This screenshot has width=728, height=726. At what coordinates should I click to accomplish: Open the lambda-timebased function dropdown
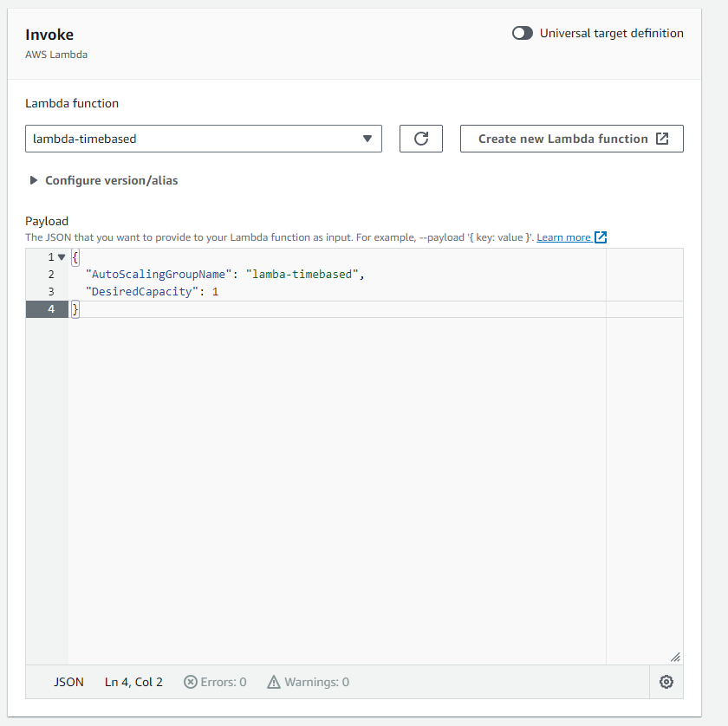204,139
